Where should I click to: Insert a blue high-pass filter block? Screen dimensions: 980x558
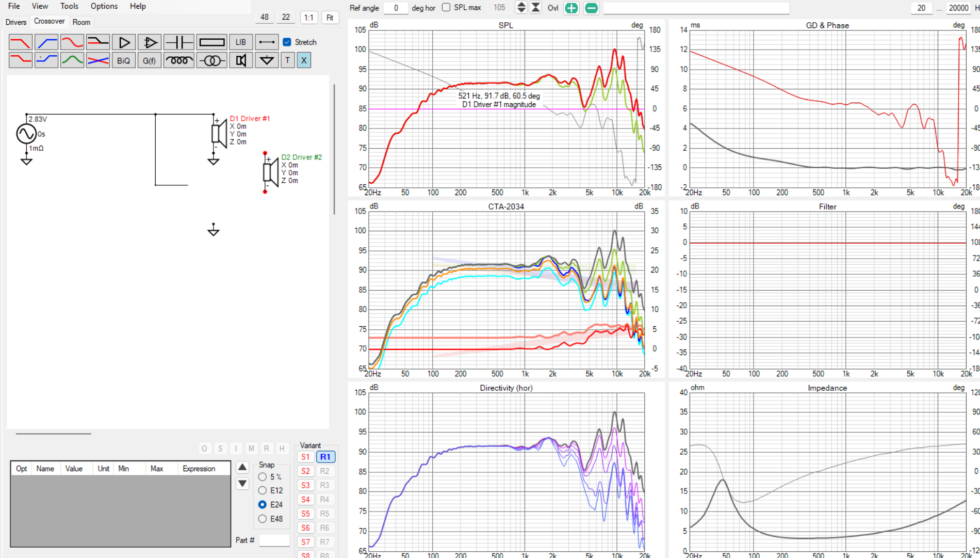coord(46,42)
